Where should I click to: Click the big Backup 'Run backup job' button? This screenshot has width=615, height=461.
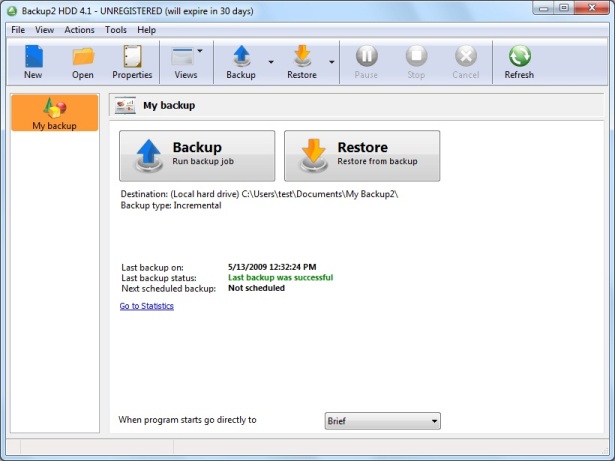(197, 156)
